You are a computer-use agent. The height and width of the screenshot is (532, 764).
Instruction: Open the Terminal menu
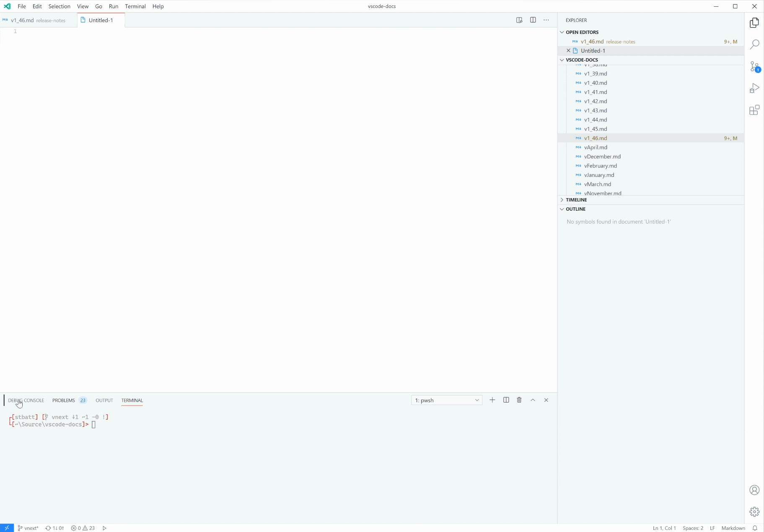click(135, 6)
